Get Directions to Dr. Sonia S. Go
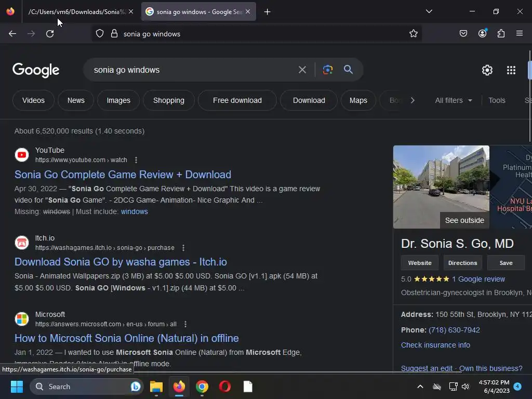The image size is (532, 399). [462, 263]
